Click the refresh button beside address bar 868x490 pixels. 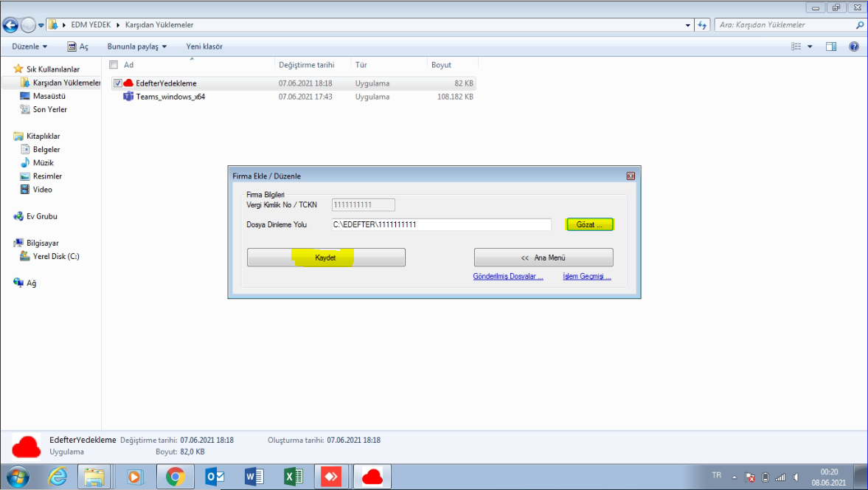tap(702, 25)
